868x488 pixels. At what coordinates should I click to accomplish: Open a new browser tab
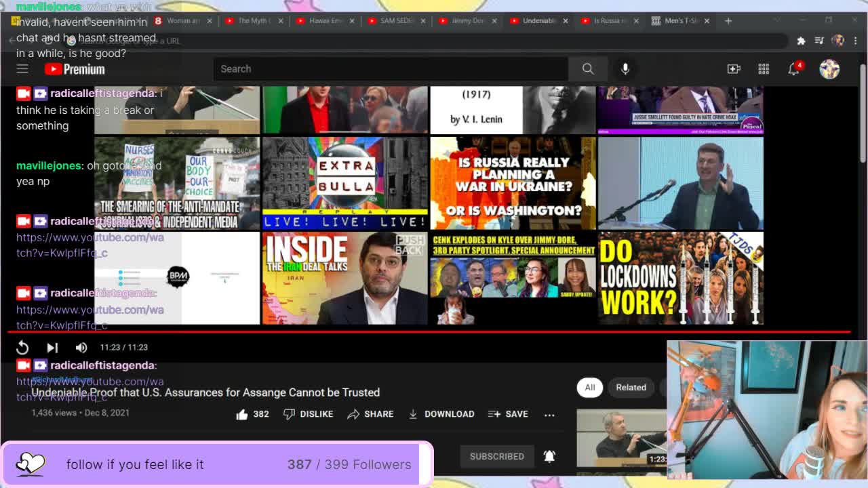[x=728, y=21]
